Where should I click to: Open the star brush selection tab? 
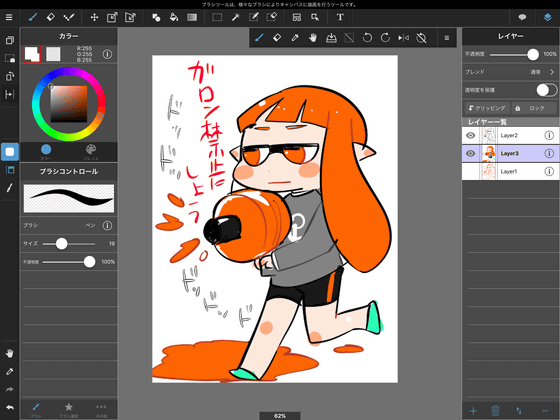(69, 410)
